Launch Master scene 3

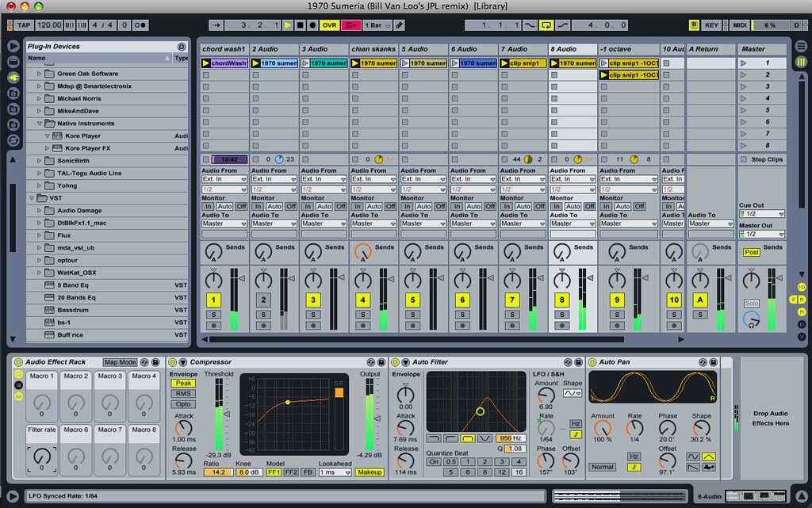744,86
